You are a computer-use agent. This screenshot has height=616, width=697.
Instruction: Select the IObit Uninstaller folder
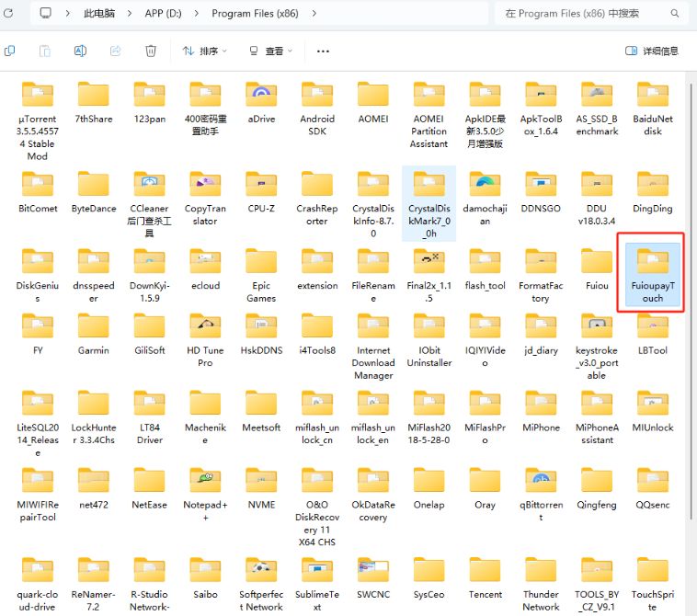428,339
